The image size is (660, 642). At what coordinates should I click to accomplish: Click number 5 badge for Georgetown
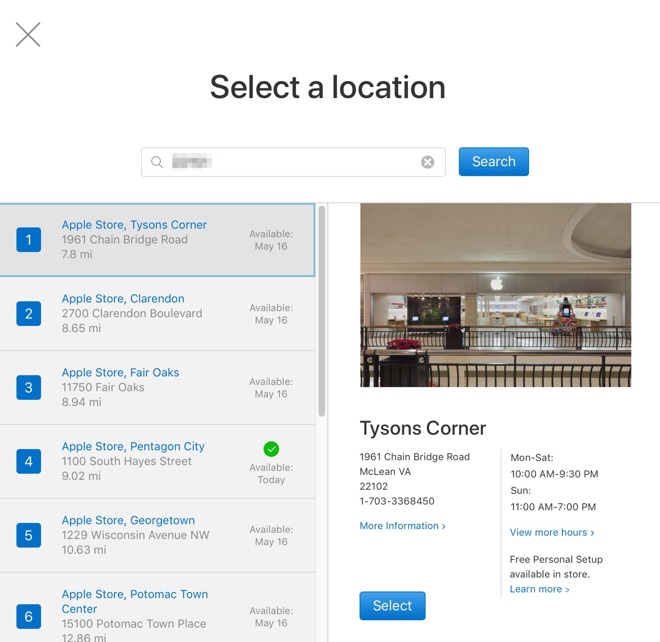[x=29, y=535]
